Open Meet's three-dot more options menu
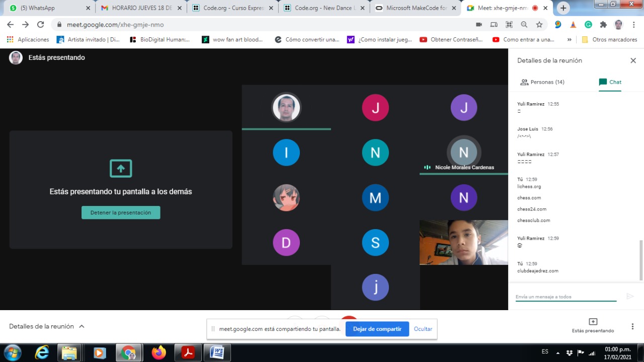The image size is (644, 362). click(x=632, y=326)
